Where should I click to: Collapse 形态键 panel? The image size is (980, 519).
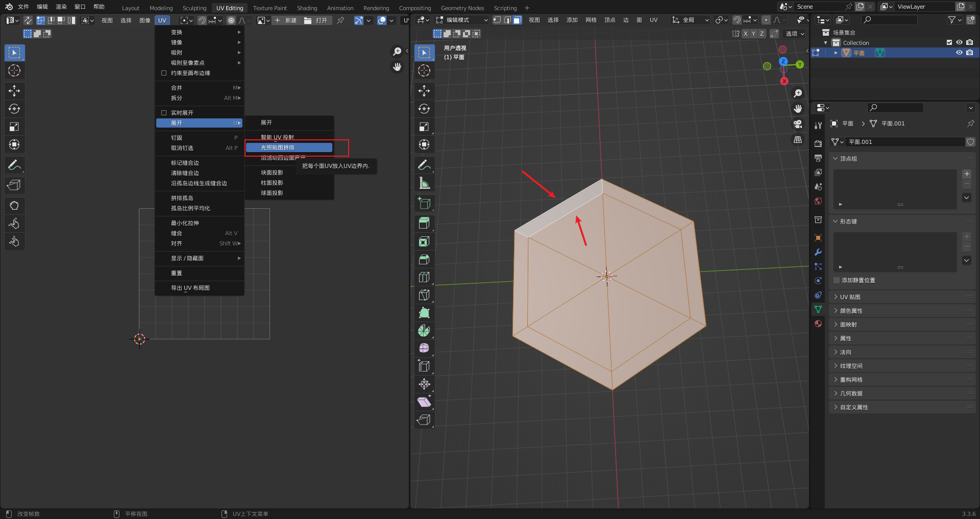click(x=902, y=221)
